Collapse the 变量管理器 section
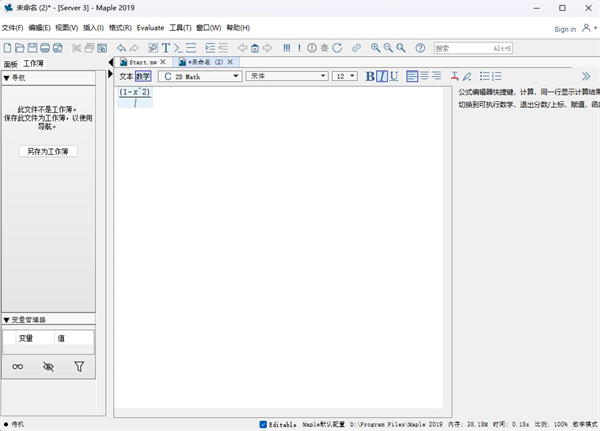This screenshot has width=600, height=431. (x=7, y=320)
